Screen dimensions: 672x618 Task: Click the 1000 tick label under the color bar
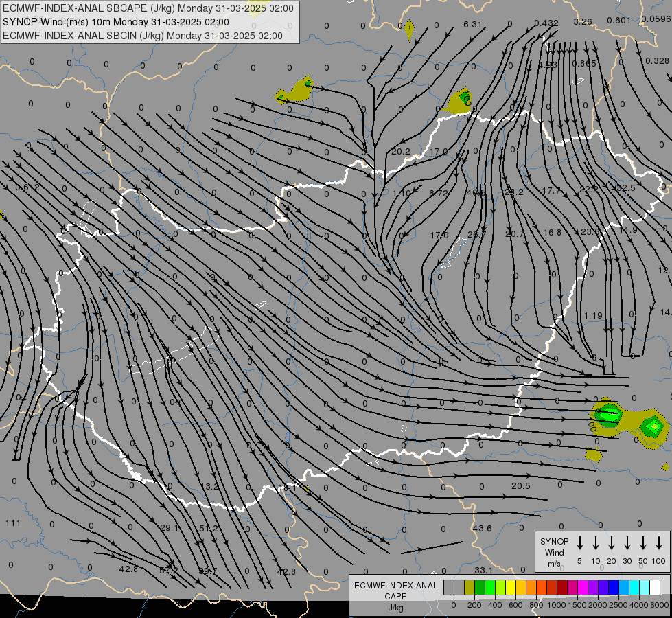pos(557,605)
